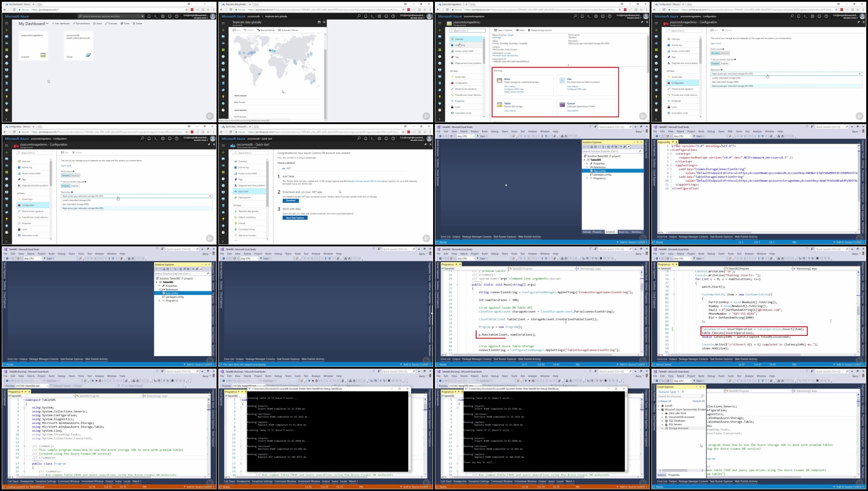Click Share in the dashboard toolbar
The width and height of the screenshot is (868, 491).
(x=98, y=24)
